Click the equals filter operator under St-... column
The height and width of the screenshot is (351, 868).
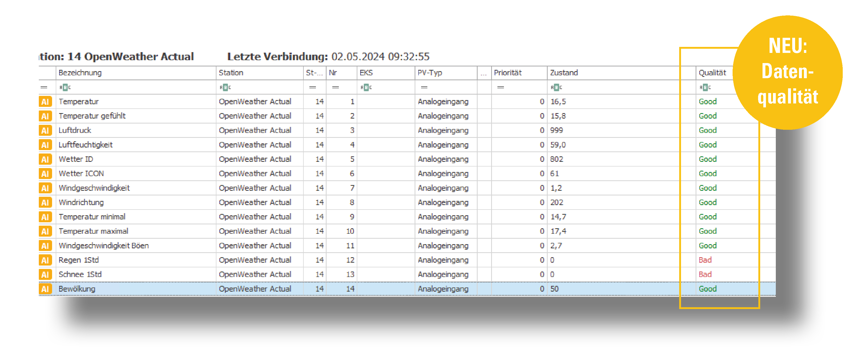313,87
